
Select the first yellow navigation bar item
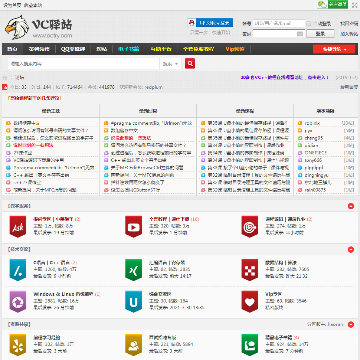[161, 49]
